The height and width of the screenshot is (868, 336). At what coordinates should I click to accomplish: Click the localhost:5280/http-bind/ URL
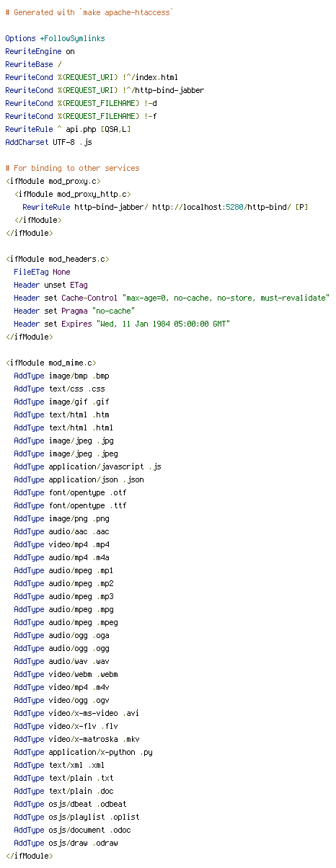tap(221, 207)
